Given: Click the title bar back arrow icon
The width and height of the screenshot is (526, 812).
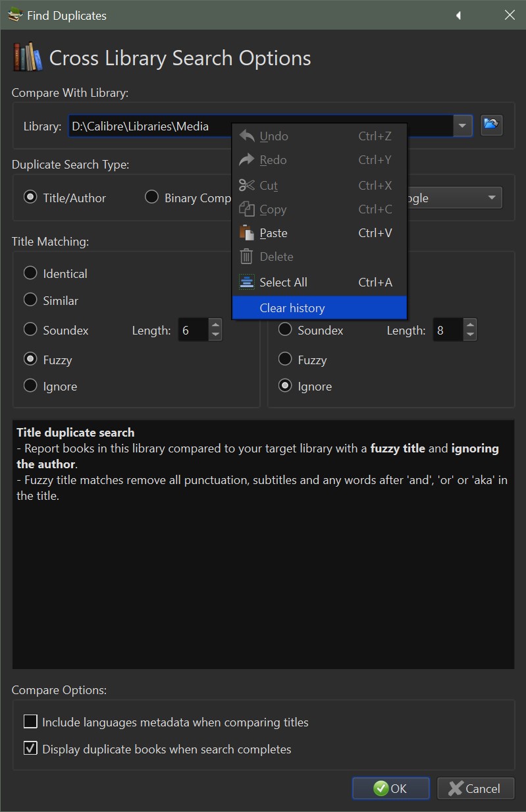Looking at the screenshot, I should click(x=458, y=15).
